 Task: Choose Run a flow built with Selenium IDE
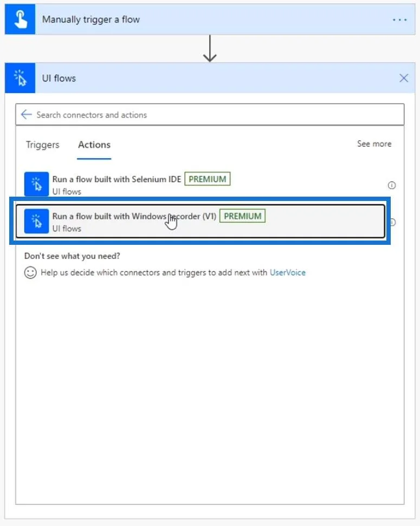[x=202, y=185]
